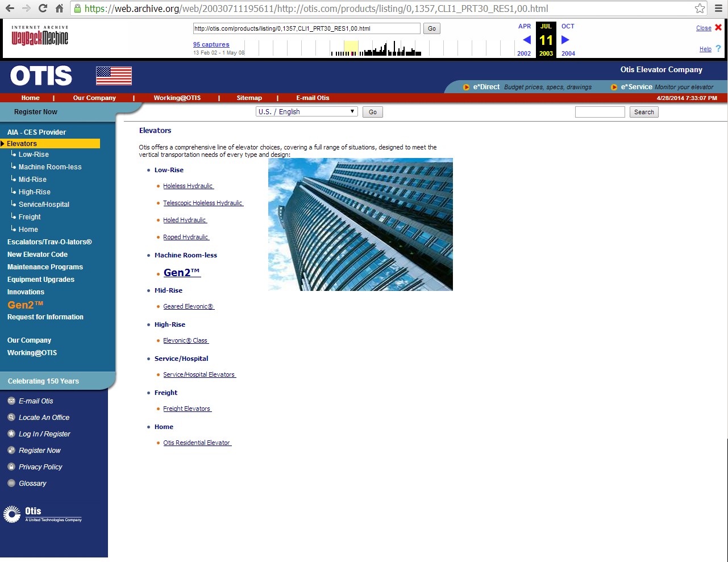Click the orange Gen2 sidebar link
The height and width of the screenshot is (562, 728).
[x=26, y=305]
